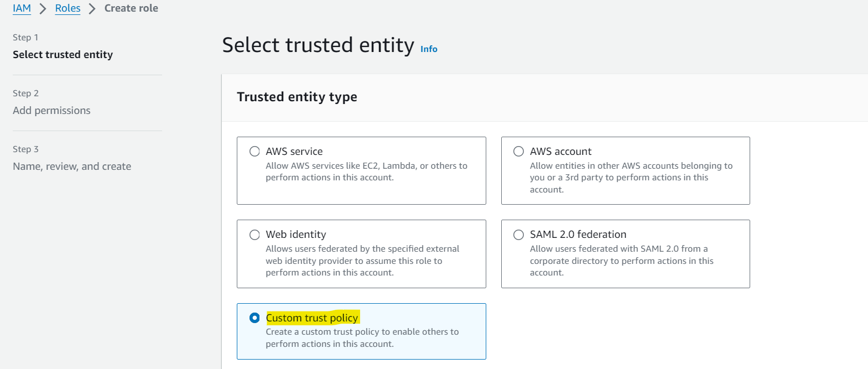Click the SAML 2.0 federation description text
The width and height of the screenshot is (868, 369).
(622, 261)
